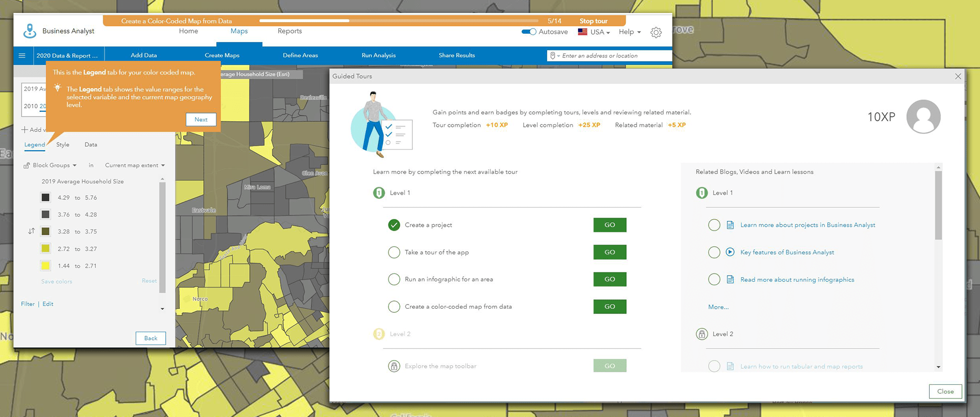Open the USA country dropdown

tap(600, 32)
